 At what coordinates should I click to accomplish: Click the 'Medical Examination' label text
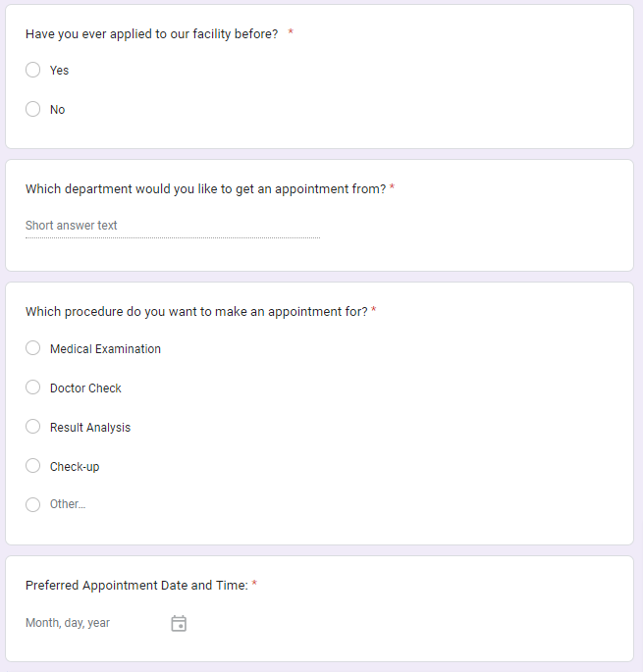[105, 348]
